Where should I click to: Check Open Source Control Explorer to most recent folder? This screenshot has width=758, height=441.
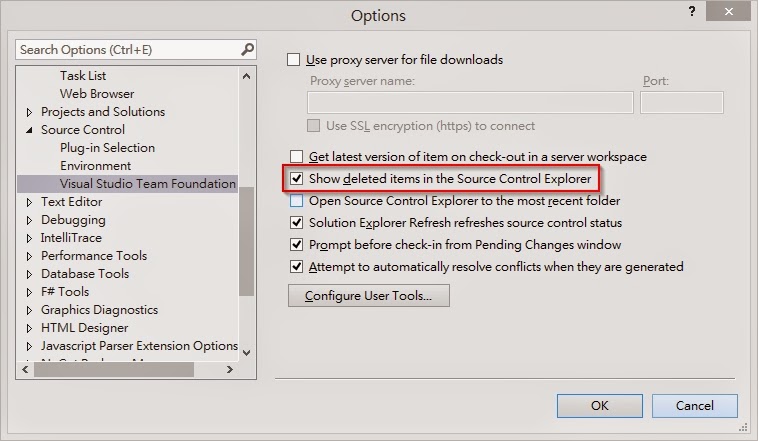click(x=296, y=201)
